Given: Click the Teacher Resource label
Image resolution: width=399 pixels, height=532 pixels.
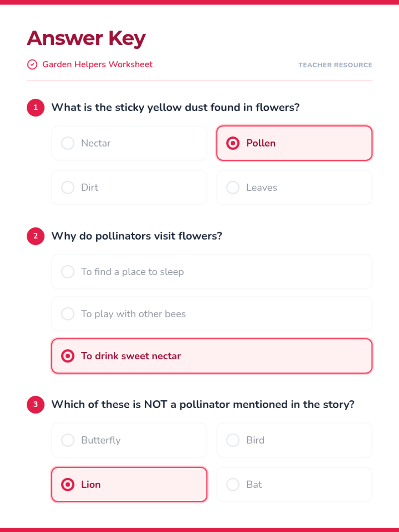Looking at the screenshot, I should (x=335, y=65).
